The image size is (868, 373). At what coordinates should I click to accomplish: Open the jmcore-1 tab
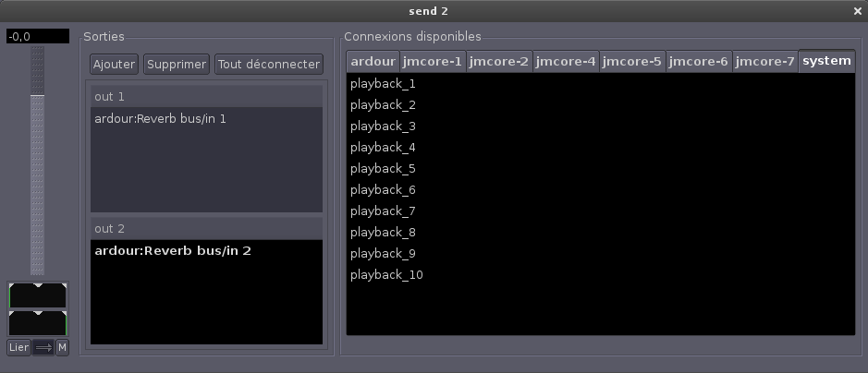pos(432,61)
